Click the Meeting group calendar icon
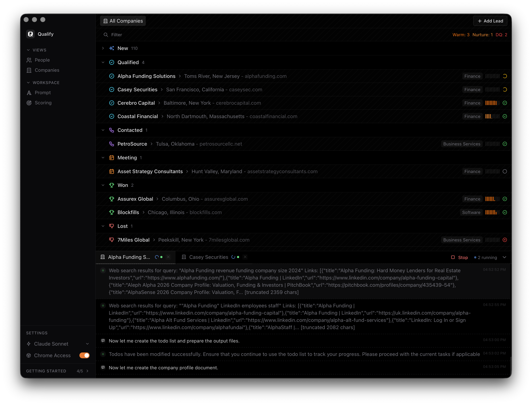Screen dimensions: 532x405 click(x=112, y=158)
